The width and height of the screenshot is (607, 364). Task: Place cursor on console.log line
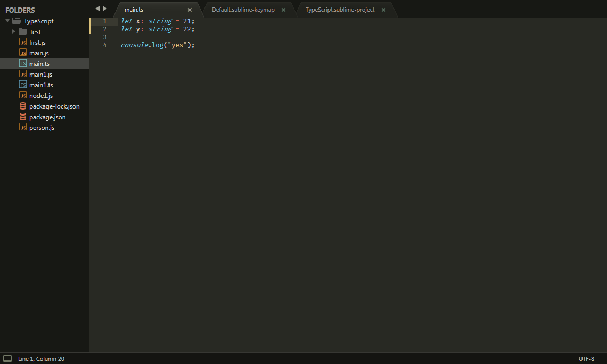click(158, 45)
